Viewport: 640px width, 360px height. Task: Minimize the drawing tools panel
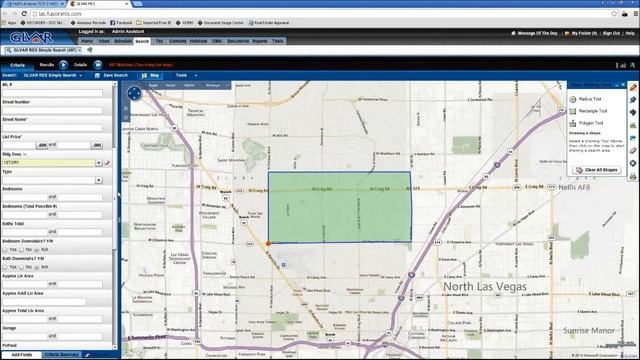point(617,85)
